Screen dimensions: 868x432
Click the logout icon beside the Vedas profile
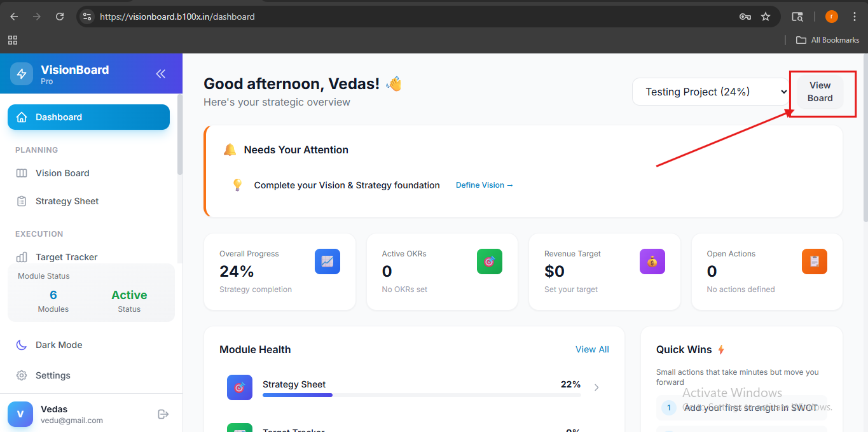pyautogui.click(x=163, y=414)
